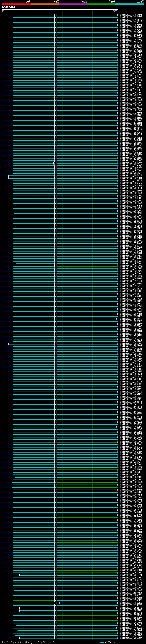Select hit label UniRef100_A8Q9L1

point(131,603)
